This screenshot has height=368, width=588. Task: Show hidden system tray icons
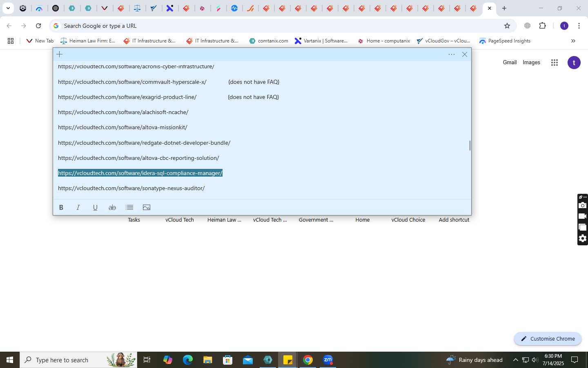515,360
